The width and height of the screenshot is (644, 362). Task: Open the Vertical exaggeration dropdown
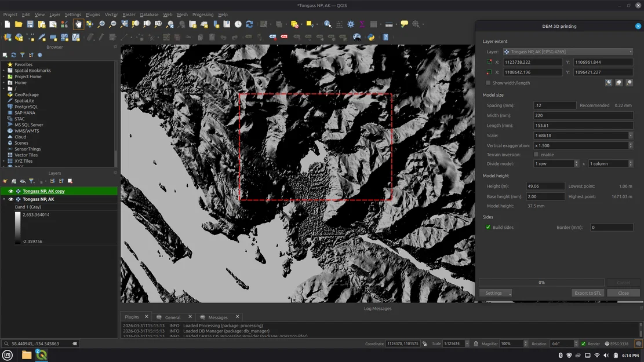click(x=583, y=145)
